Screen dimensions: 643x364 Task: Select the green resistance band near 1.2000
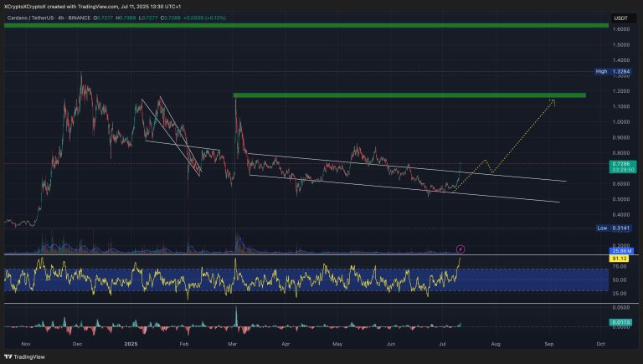coord(409,95)
